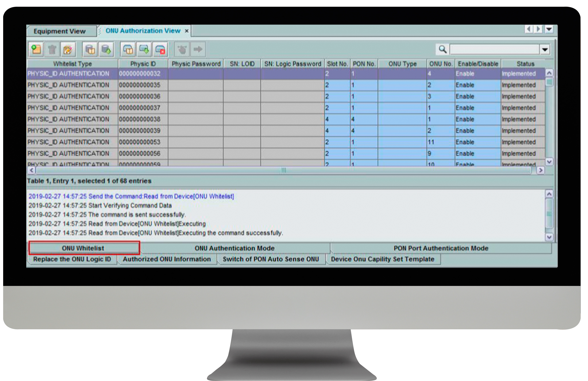
Task: Open the search field dropdown arrow
Action: pos(545,50)
